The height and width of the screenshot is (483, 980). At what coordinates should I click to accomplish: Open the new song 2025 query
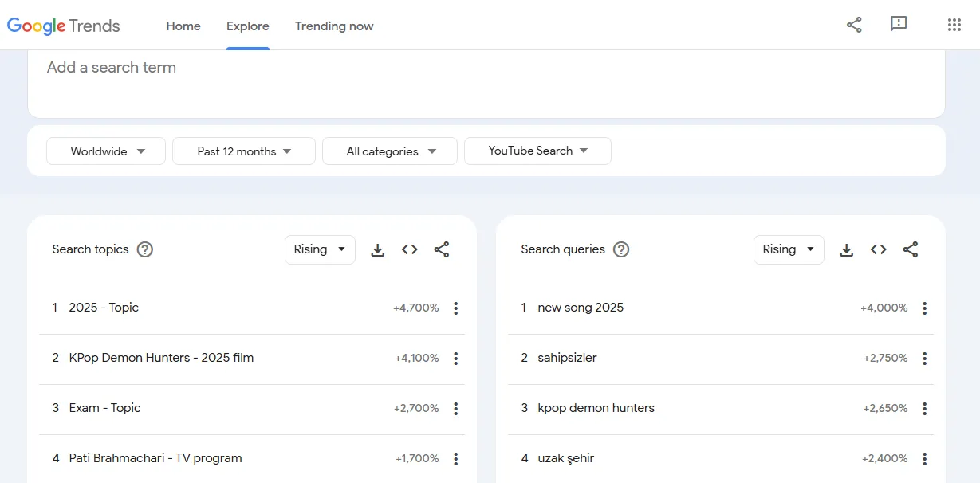[x=581, y=308]
